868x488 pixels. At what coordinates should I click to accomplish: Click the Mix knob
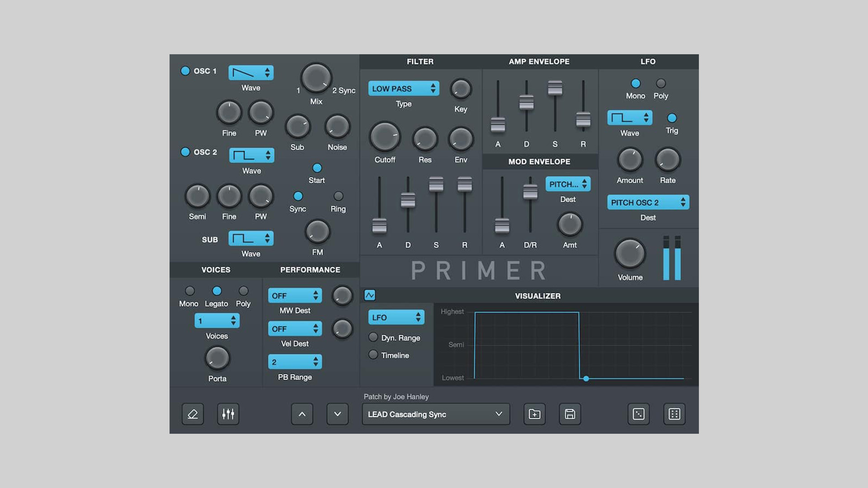(x=316, y=78)
